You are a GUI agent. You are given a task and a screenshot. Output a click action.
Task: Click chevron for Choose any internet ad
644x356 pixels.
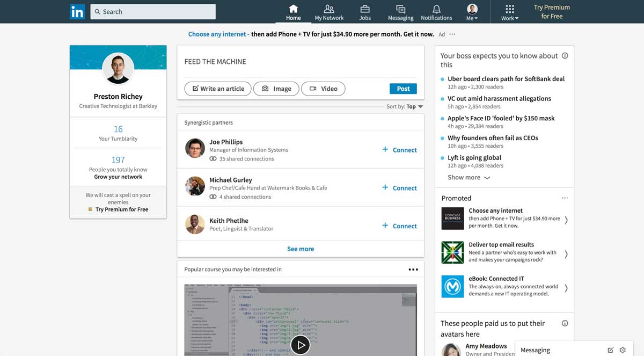(566, 220)
